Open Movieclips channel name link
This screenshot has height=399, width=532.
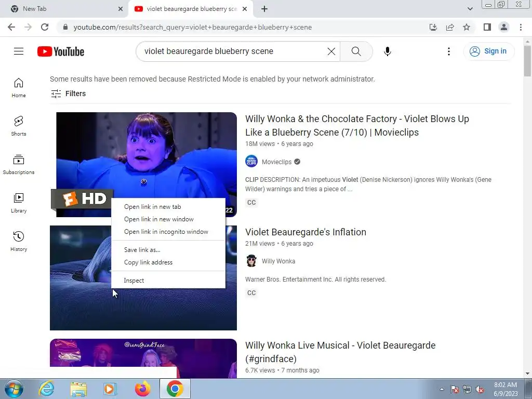pos(276,162)
